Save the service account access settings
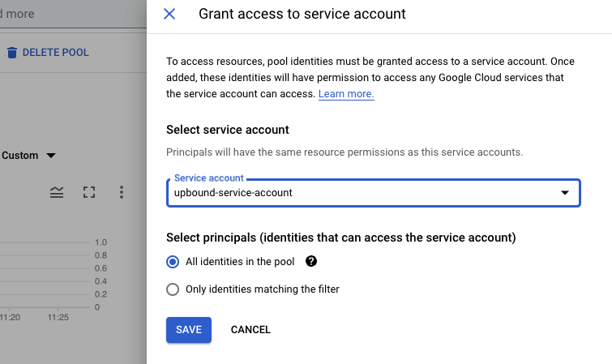The height and width of the screenshot is (364, 612). point(189,330)
